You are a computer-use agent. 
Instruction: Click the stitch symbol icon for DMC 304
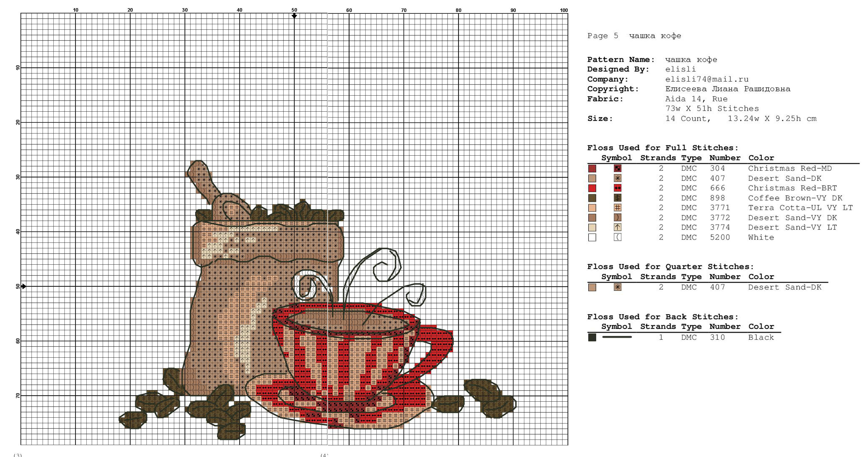point(617,168)
